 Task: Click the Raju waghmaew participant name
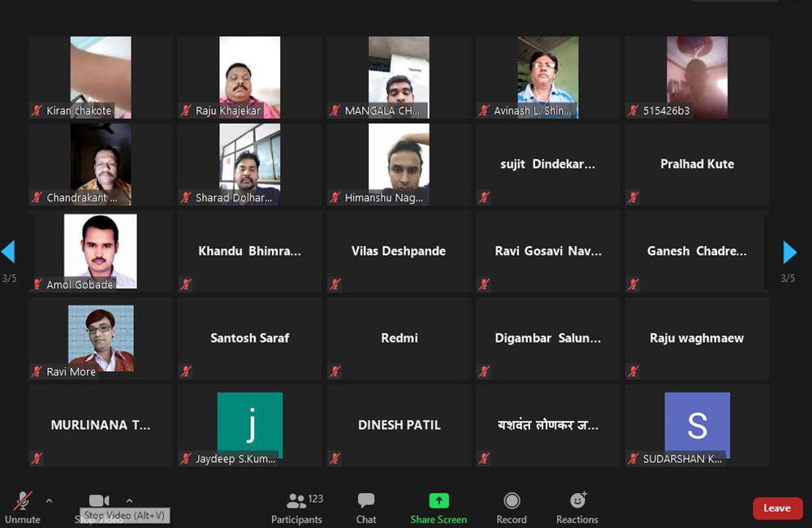point(697,339)
